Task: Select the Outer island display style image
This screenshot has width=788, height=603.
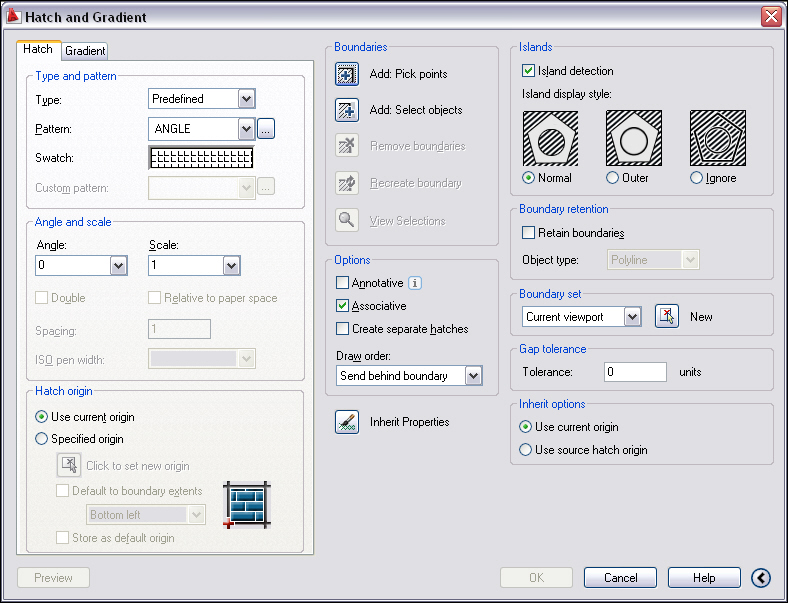Action: 634,138
